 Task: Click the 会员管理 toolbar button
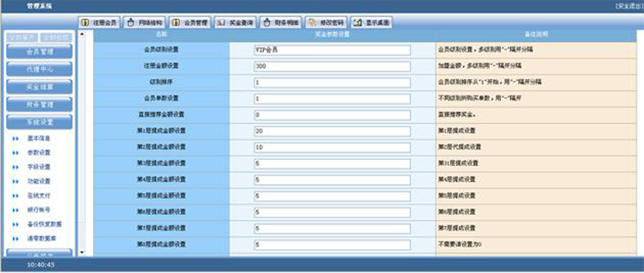tap(190, 23)
